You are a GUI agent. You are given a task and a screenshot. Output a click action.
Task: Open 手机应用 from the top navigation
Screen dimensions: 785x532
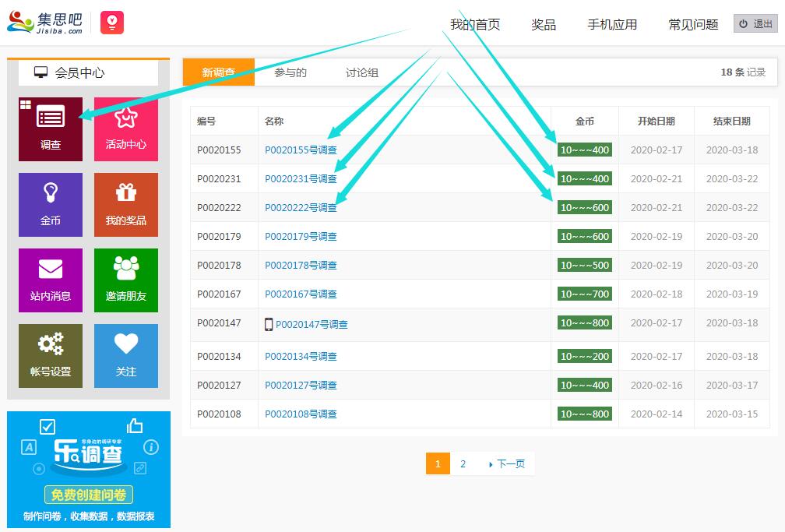[x=612, y=24]
